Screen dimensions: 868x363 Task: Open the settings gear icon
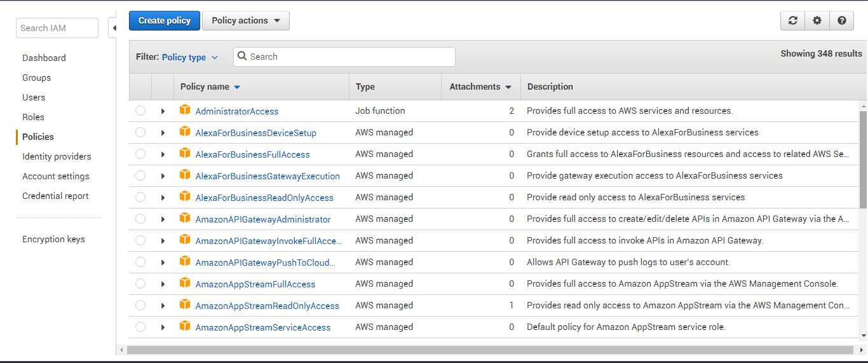tap(817, 20)
